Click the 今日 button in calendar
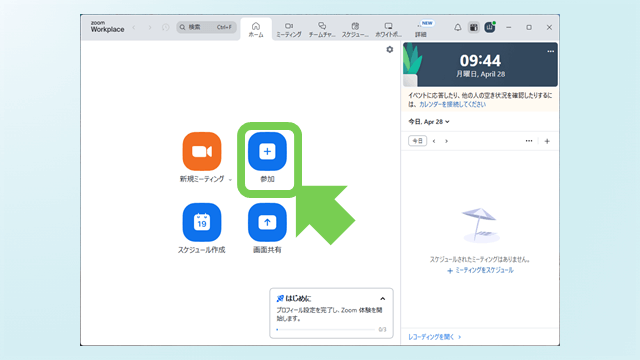 [417, 141]
